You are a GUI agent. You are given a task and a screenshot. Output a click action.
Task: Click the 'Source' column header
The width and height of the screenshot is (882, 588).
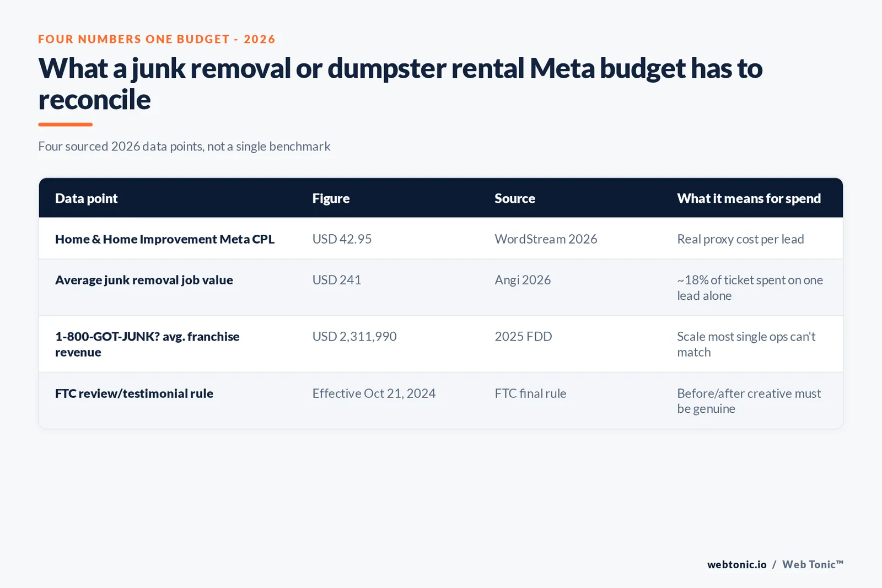click(515, 198)
